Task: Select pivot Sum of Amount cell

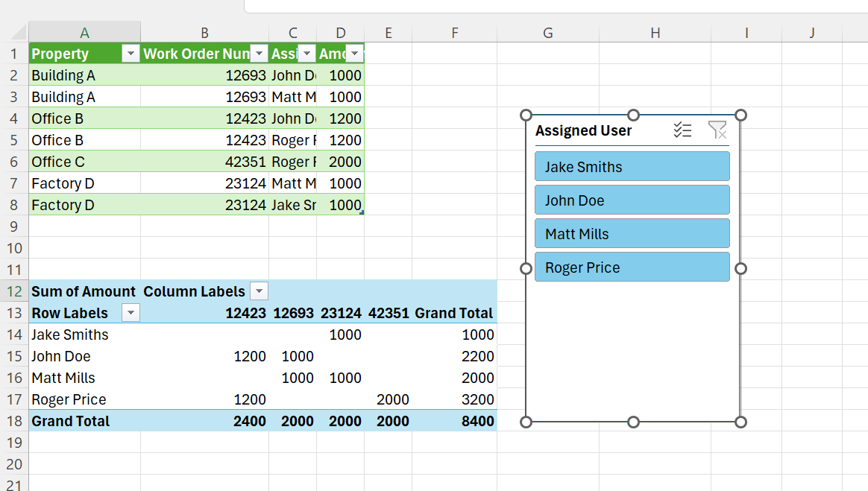Action: [85, 291]
